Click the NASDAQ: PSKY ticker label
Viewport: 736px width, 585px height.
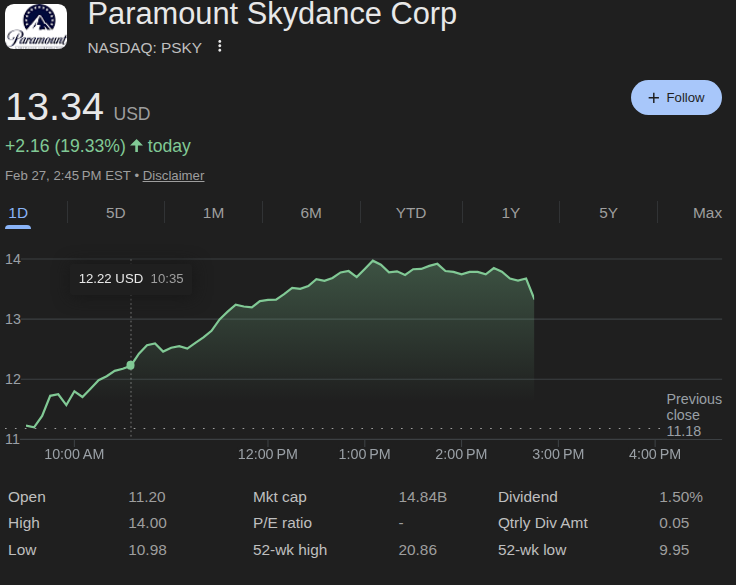pos(145,48)
